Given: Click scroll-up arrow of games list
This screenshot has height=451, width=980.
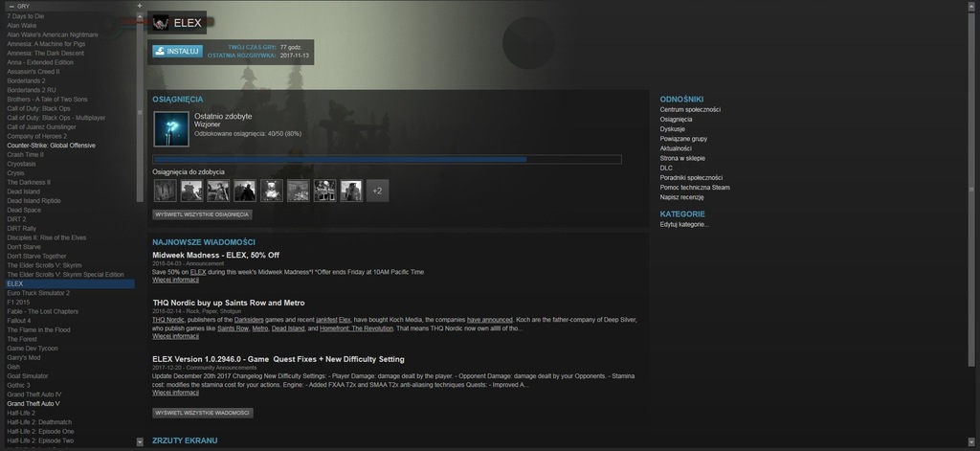Looking at the screenshot, I should pos(140,17).
